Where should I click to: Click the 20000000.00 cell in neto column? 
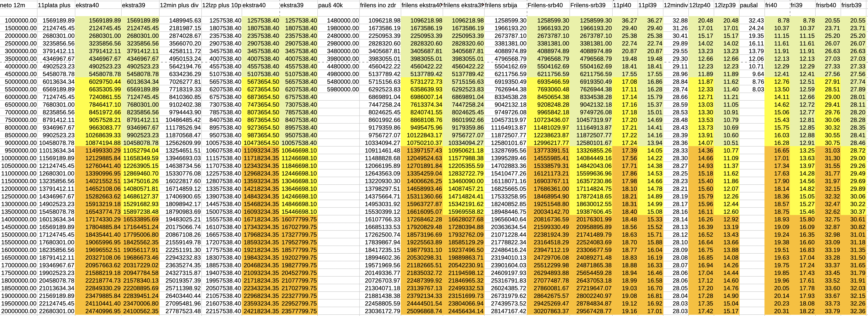pos(19,311)
